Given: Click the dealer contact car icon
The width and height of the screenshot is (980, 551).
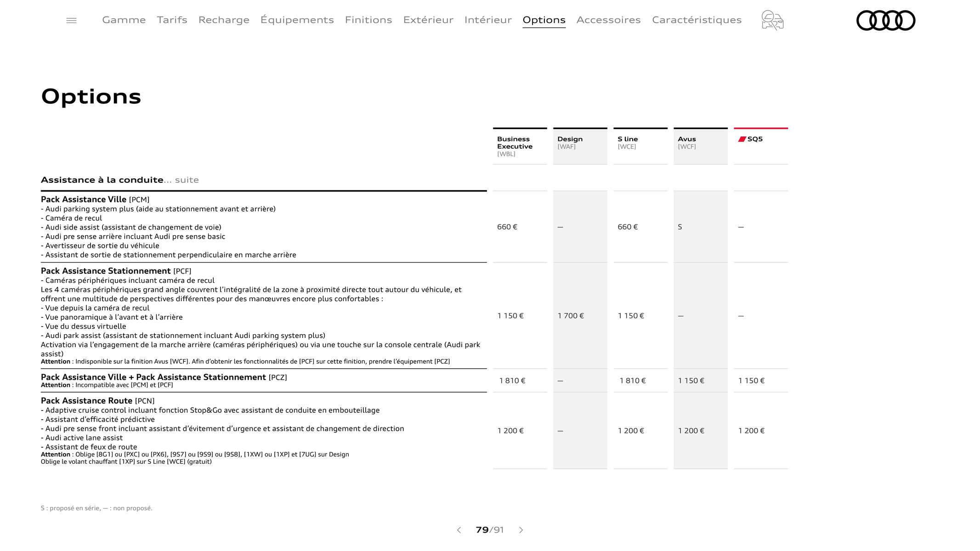Looking at the screenshot, I should pyautogui.click(x=772, y=20).
